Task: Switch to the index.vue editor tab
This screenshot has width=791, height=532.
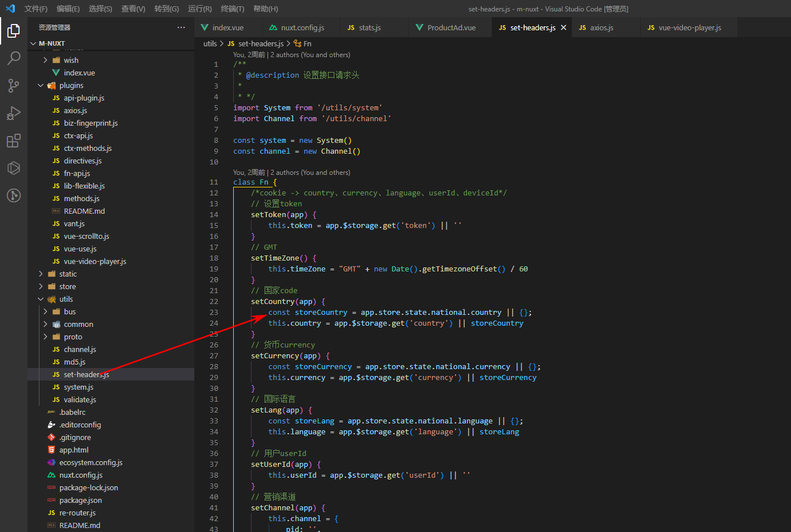Action: (x=229, y=27)
